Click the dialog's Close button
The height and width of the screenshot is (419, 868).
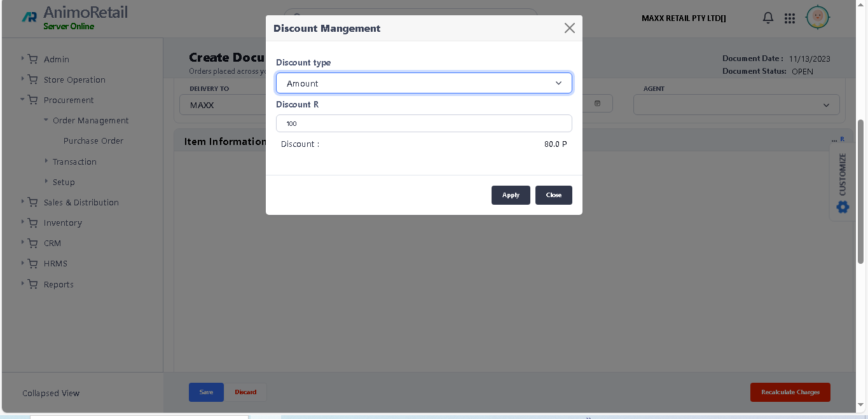(554, 195)
